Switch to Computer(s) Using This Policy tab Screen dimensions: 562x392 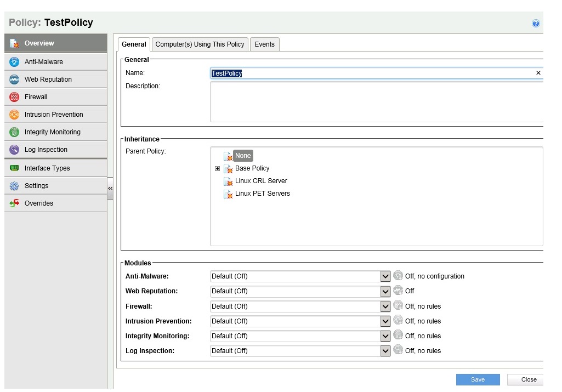[x=200, y=44]
